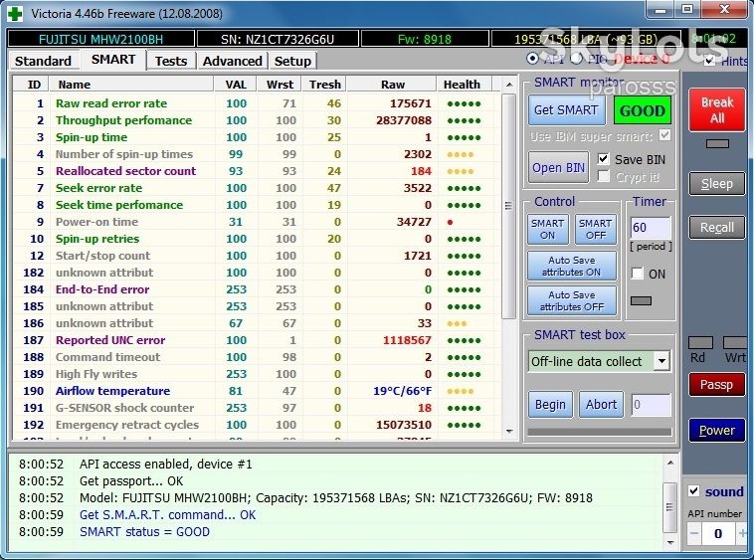Select the Power-on time row
754x560 pixels.
257,222
